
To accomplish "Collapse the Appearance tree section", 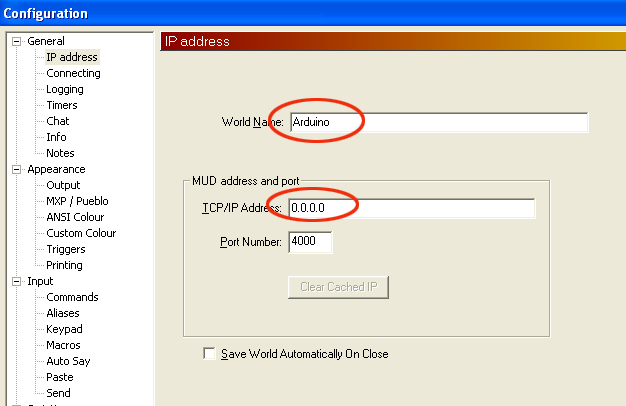I will 16,170.
